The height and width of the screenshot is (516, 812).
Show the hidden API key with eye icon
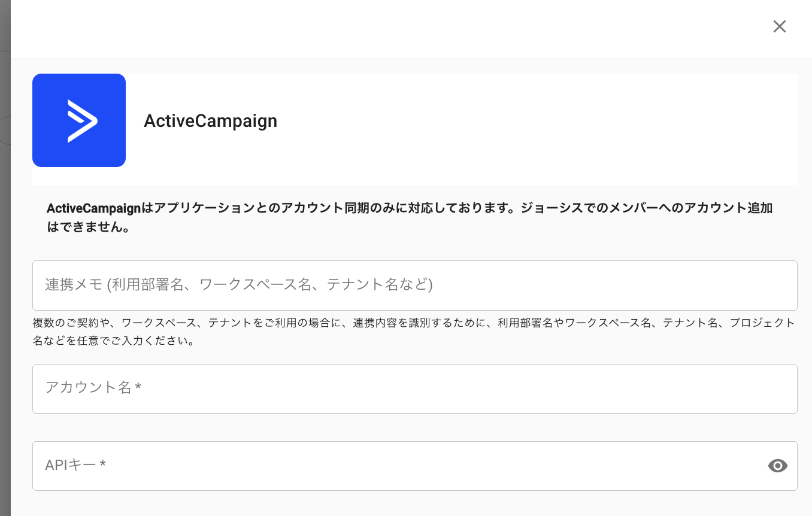tap(777, 466)
